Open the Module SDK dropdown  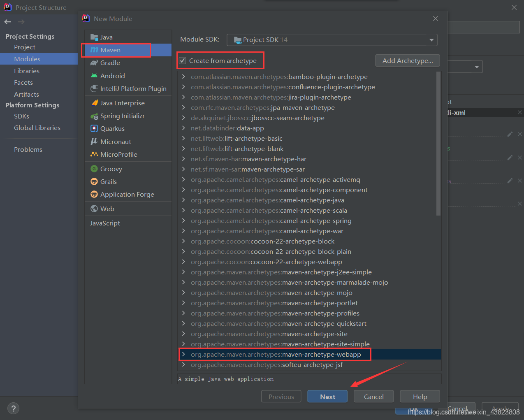click(x=332, y=40)
